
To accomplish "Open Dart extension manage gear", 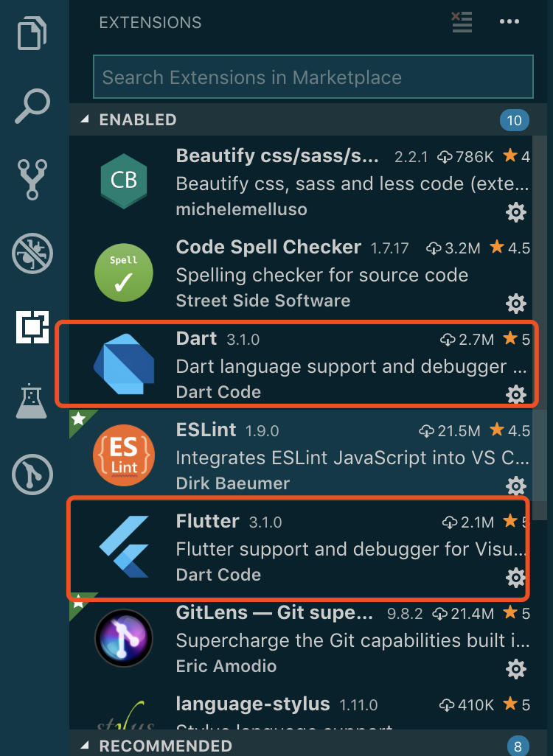I will pyautogui.click(x=515, y=394).
